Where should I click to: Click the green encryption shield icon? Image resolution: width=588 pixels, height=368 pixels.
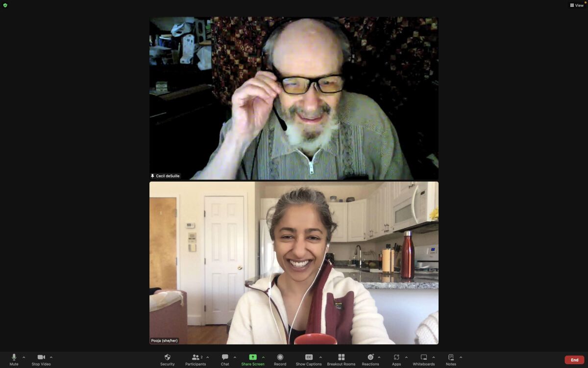coord(5,5)
